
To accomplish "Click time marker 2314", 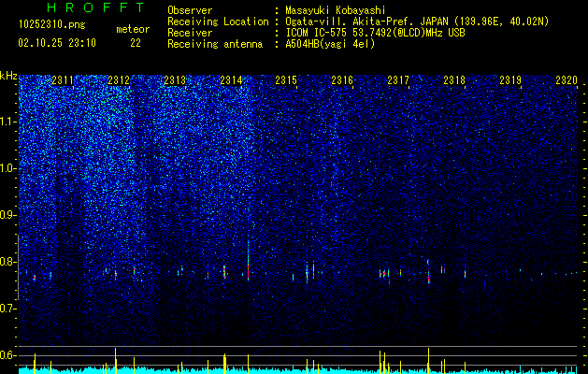I will [x=231, y=80].
